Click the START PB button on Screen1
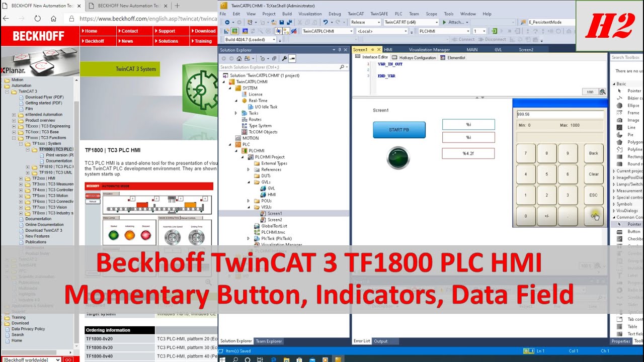Image resolution: width=644 pixels, height=362 pixels. 399,130
